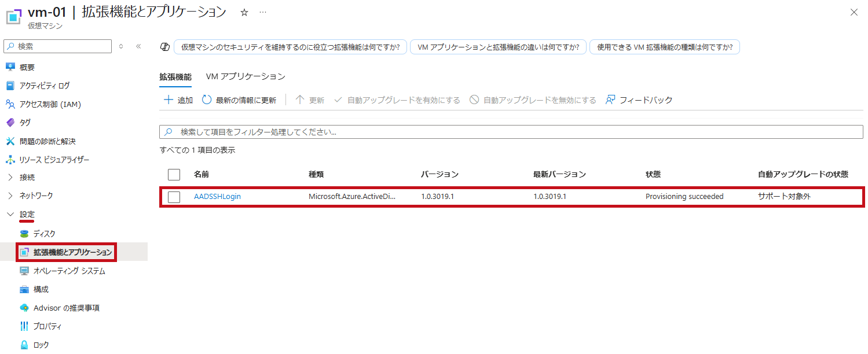The height and width of the screenshot is (354, 868).
Task: Click the vm-01 virtual machine resource icon
Action: [x=13, y=16]
